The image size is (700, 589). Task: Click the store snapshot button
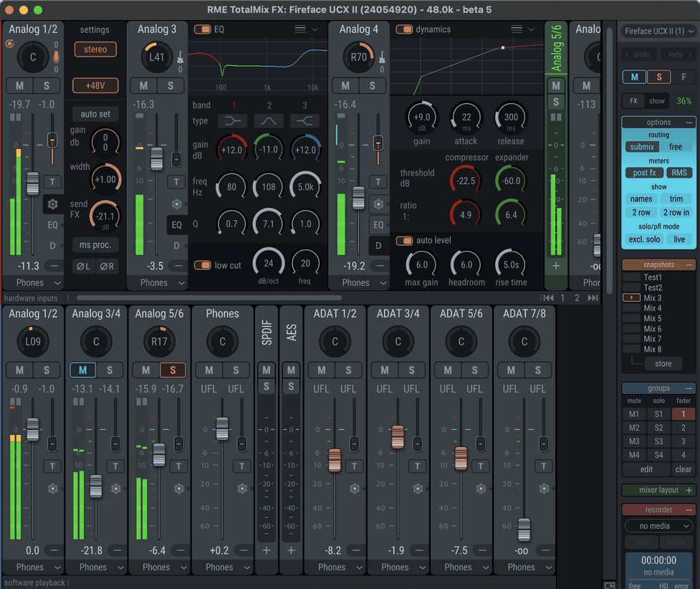click(x=663, y=364)
